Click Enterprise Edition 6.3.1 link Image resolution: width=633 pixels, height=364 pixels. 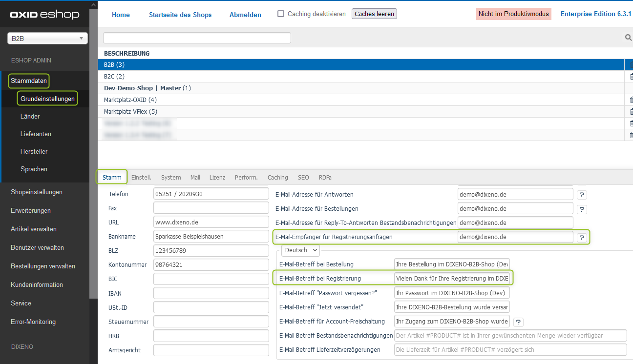pos(596,14)
